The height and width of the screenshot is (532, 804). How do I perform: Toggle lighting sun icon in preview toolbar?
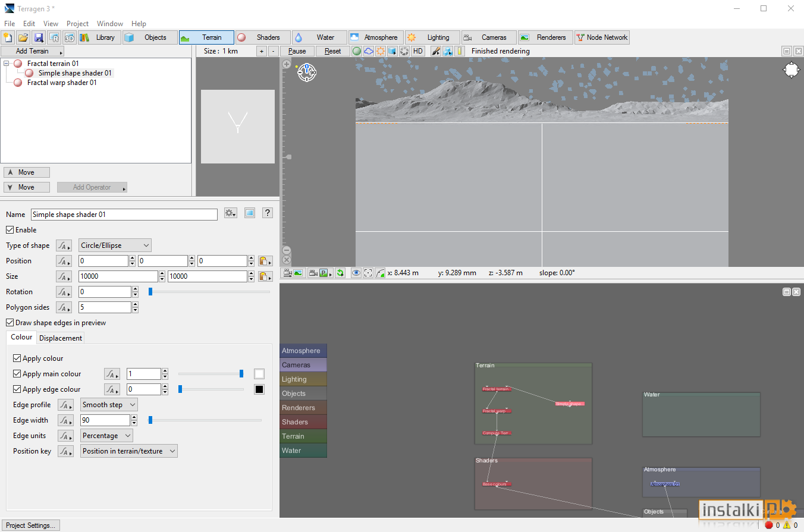coord(381,51)
